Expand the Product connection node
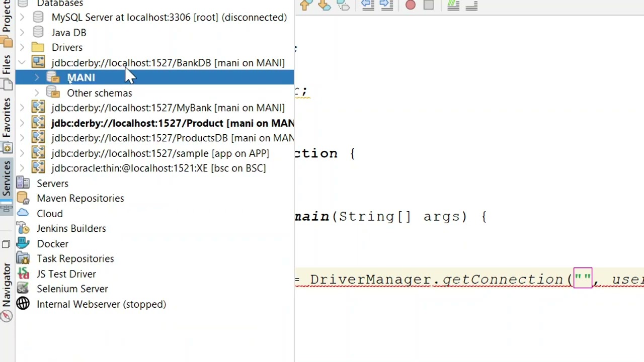Screen dimensions: 644x362 click(22, 123)
